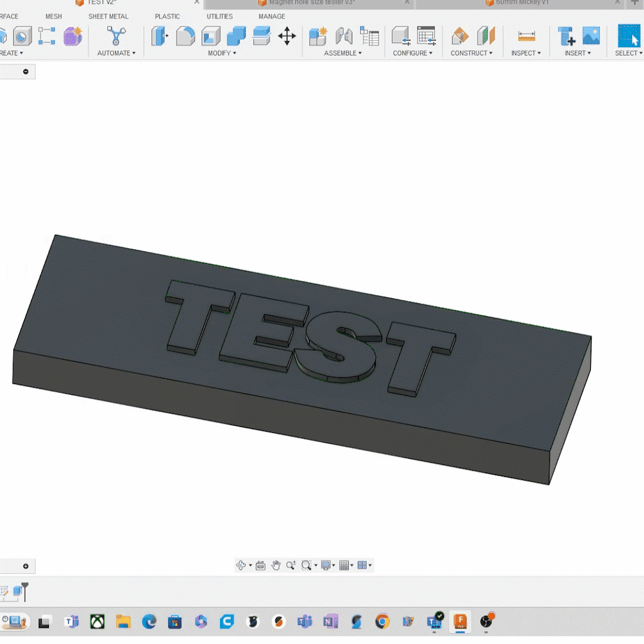Select the Shell tool

[211, 36]
